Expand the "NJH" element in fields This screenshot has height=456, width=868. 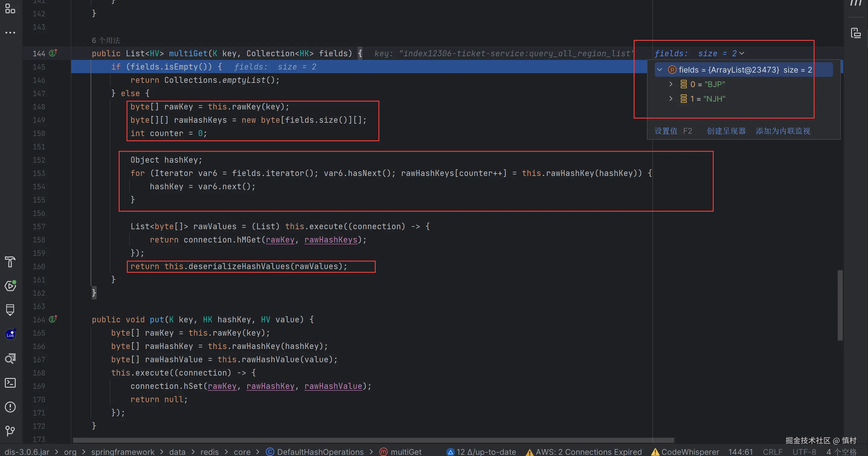[670, 99]
